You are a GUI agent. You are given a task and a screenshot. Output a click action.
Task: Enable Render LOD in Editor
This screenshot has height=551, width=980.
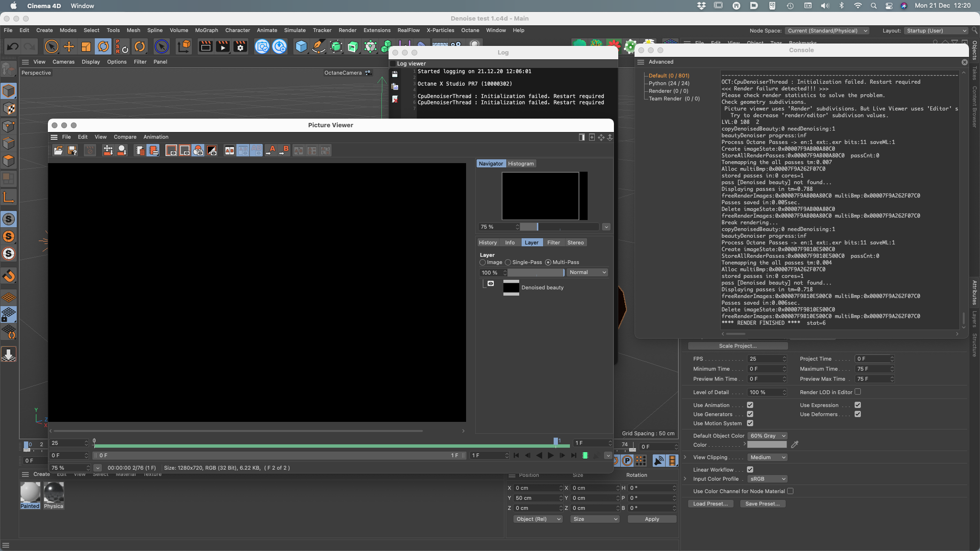[x=857, y=392]
